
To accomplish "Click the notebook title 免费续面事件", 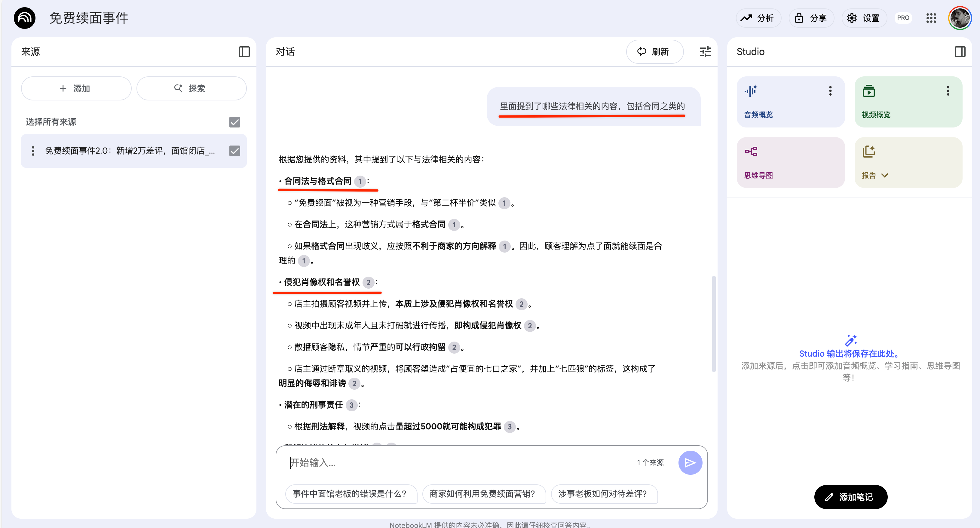I will point(89,18).
